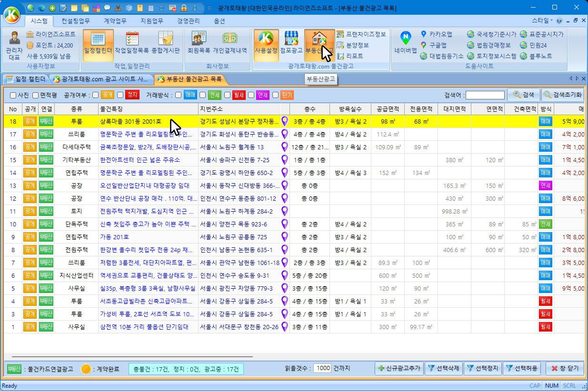588x391 pixels.
Task: Open 일정캘린더 from the ribbon
Action: [98, 45]
